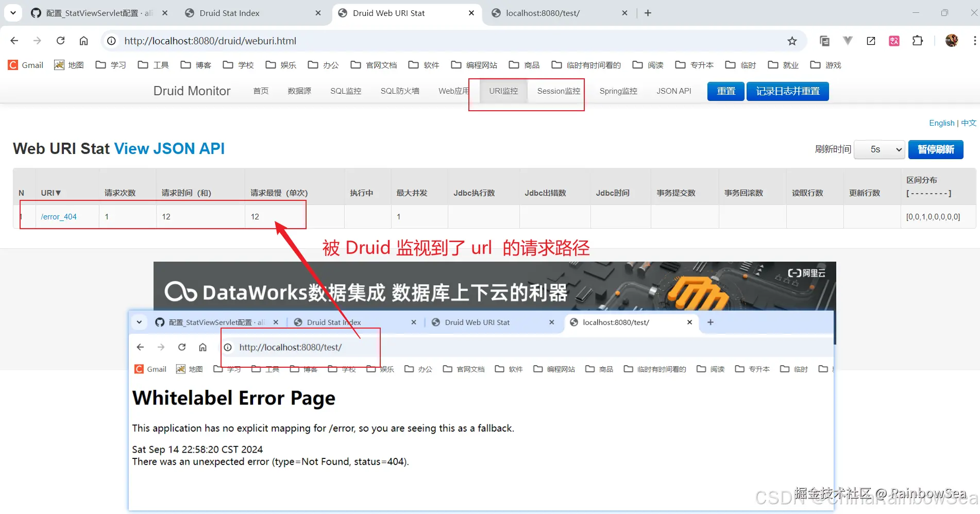Screen dimensions: 980x514
Task: Click the pink extension icon in toolbar
Action: [894, 41]
